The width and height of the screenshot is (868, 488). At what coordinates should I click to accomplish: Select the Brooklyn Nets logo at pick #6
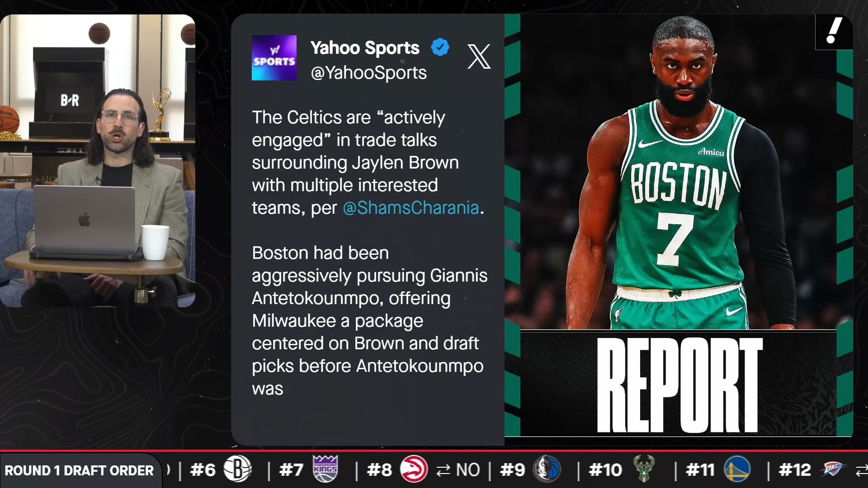pos(237,469)
